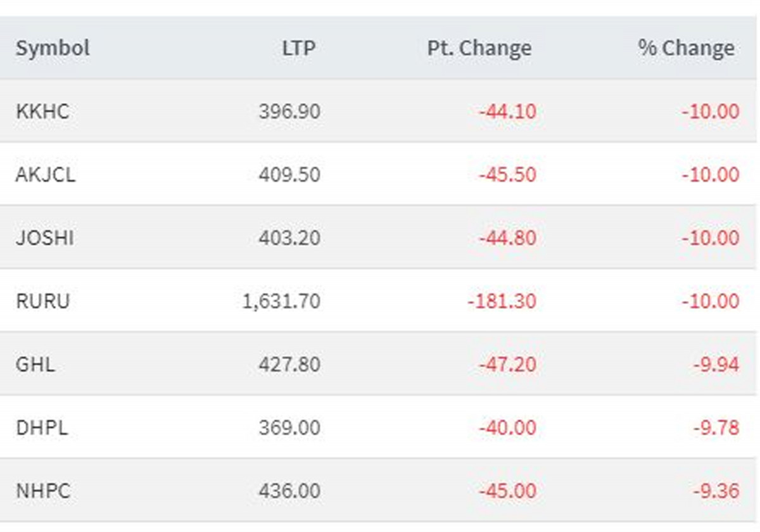Select the JOSHI symbol
The width and height of the screenshot is (760, 532).
44,238
